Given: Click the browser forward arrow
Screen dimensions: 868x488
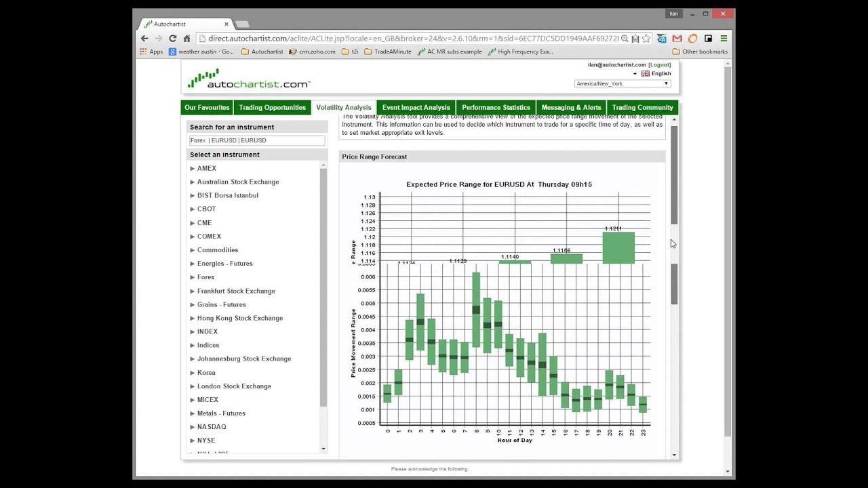Looking at the screenshot, I should [158, 39].
